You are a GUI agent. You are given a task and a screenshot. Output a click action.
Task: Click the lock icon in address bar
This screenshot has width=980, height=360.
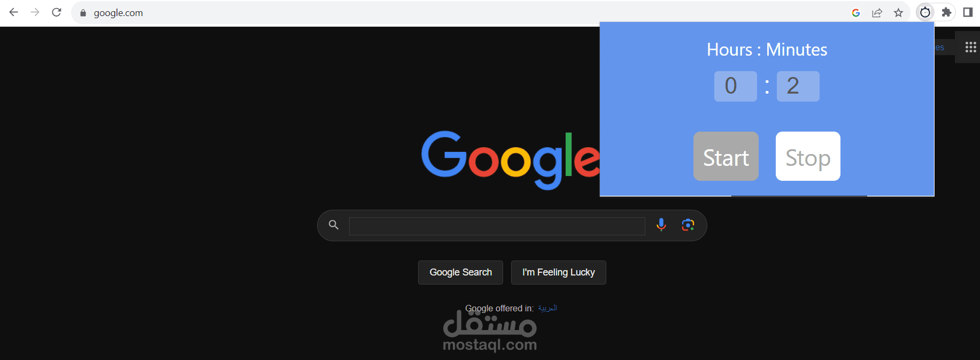click(83, 13)
